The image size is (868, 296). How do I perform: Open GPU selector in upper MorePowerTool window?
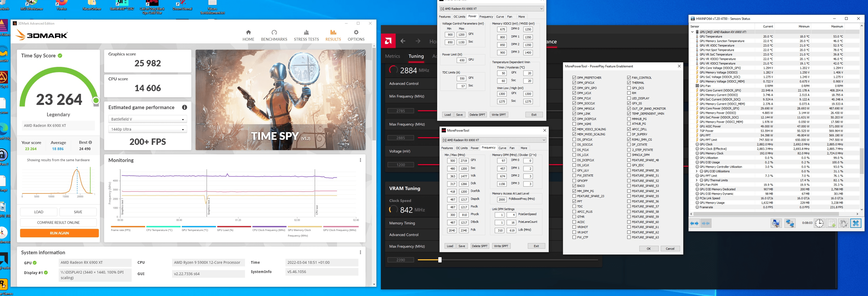[x=491, y=9]
